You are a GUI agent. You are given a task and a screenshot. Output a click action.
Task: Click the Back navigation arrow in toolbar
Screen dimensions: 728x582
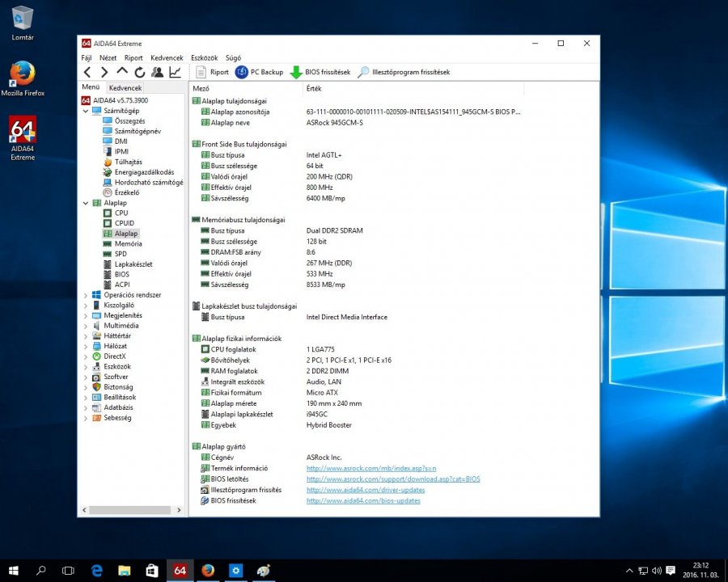click(87, 72)
